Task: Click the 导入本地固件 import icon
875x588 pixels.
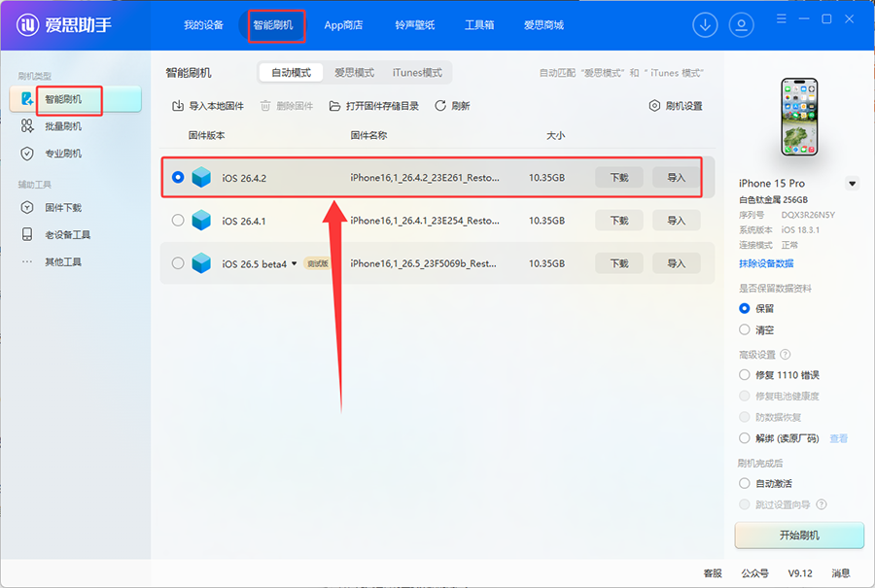Action: point(178,106)
